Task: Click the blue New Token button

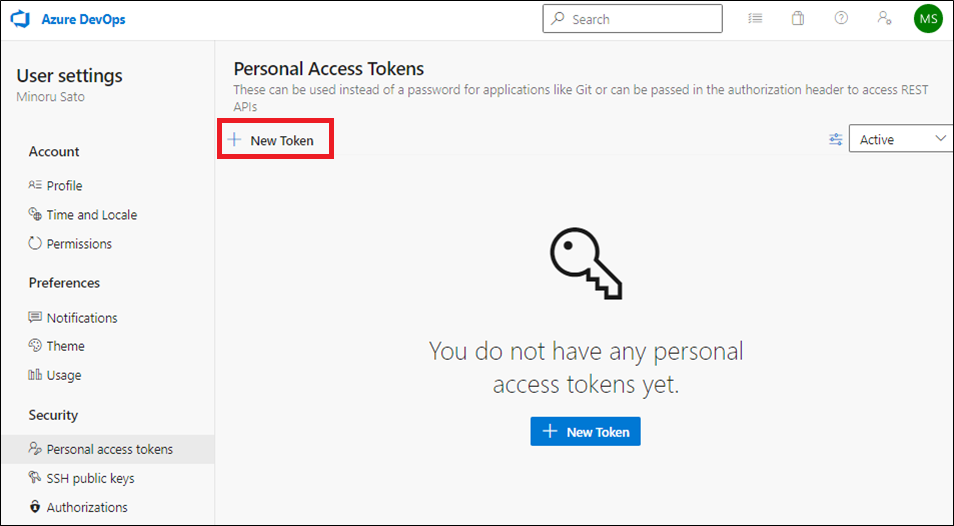Action: pyautogui.click(x=585, y=432)
